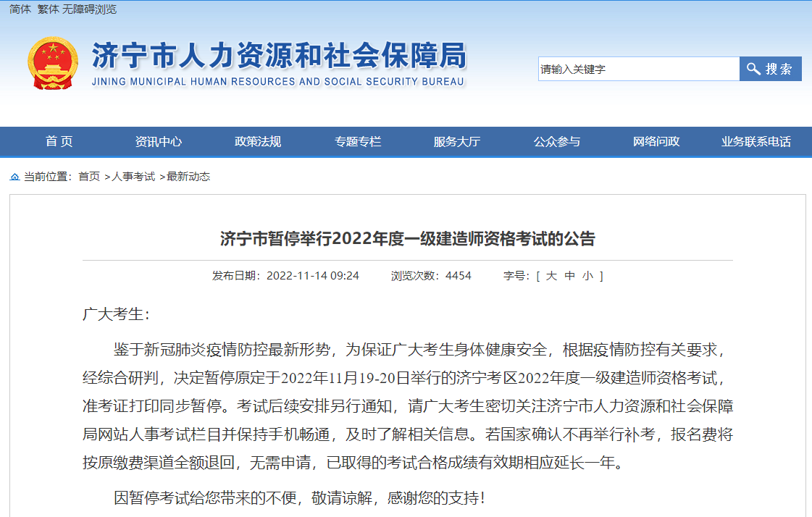The height and width of the screenshot is (517, 812).
Task: Switch to 繁体 traditional Chinese
Action: (48, 9)
